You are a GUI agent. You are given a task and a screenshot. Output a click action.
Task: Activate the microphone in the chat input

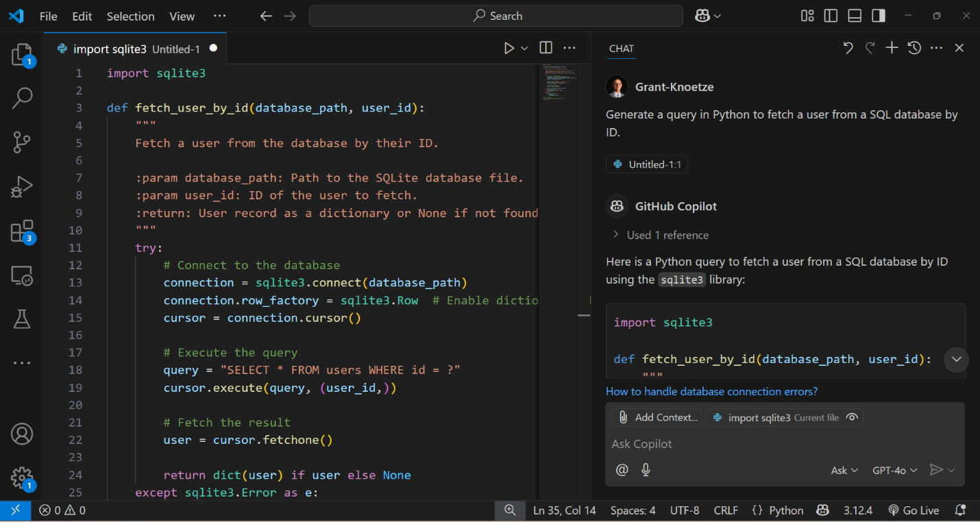[645, 469]
